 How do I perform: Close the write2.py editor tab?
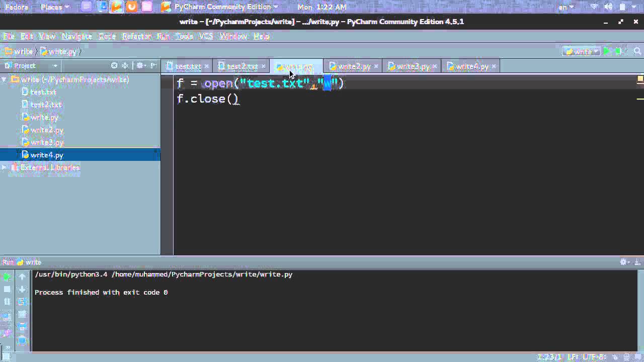pyautogui.click(x=376, y=66)
